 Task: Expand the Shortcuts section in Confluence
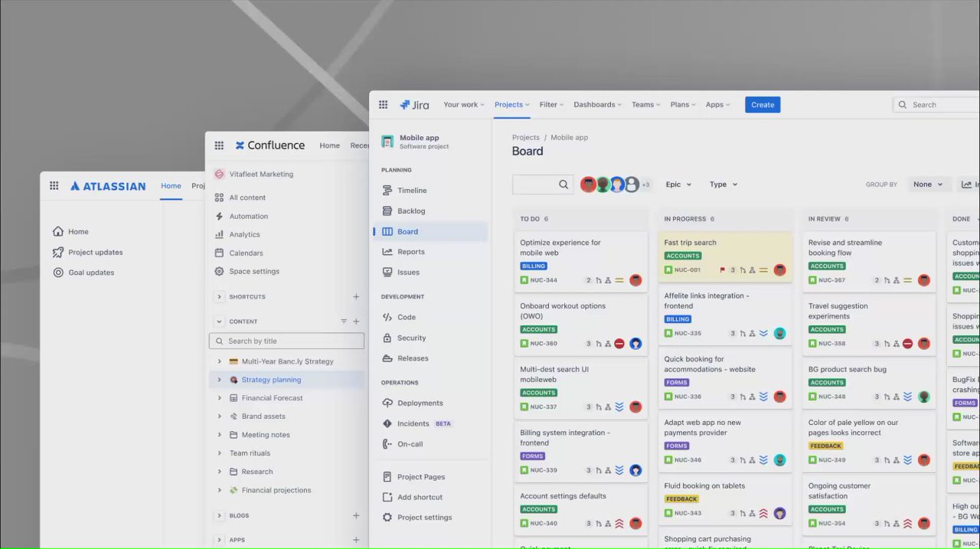pyautogui.click(x=220, y=297)
